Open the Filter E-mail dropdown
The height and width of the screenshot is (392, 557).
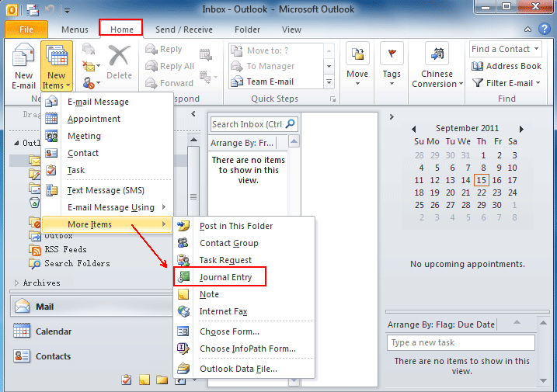coord(507,83)
